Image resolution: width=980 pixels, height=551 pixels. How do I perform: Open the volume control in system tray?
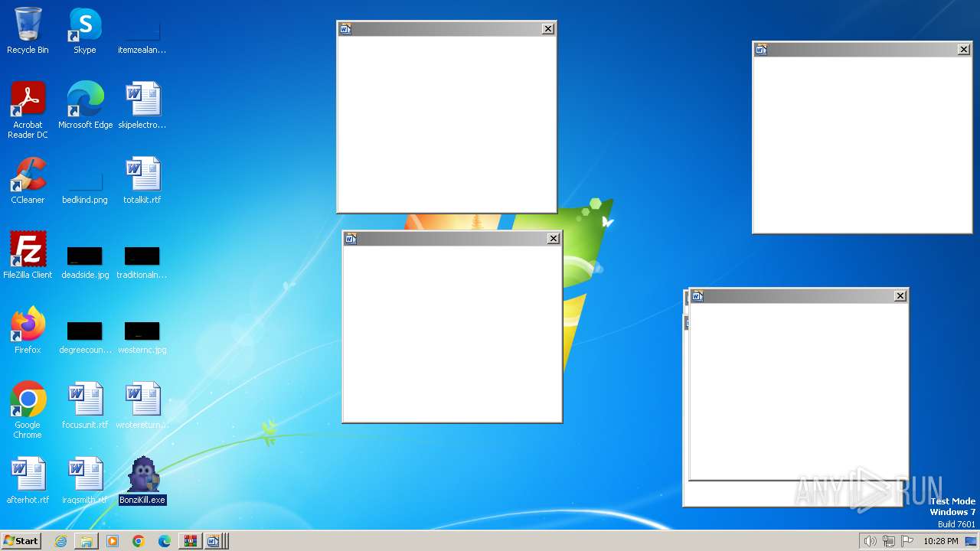click(x=870, y=541)
